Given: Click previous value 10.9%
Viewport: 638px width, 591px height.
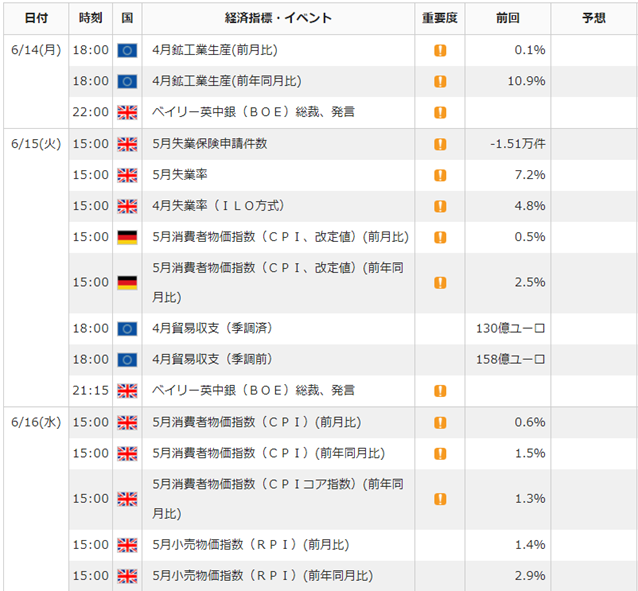Looking at the screenshot, I should (x=526, y=81).
